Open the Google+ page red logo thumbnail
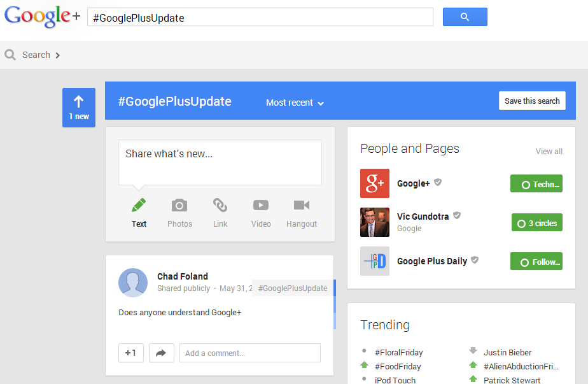Screen dimensions: 588x384 [375, 183]
